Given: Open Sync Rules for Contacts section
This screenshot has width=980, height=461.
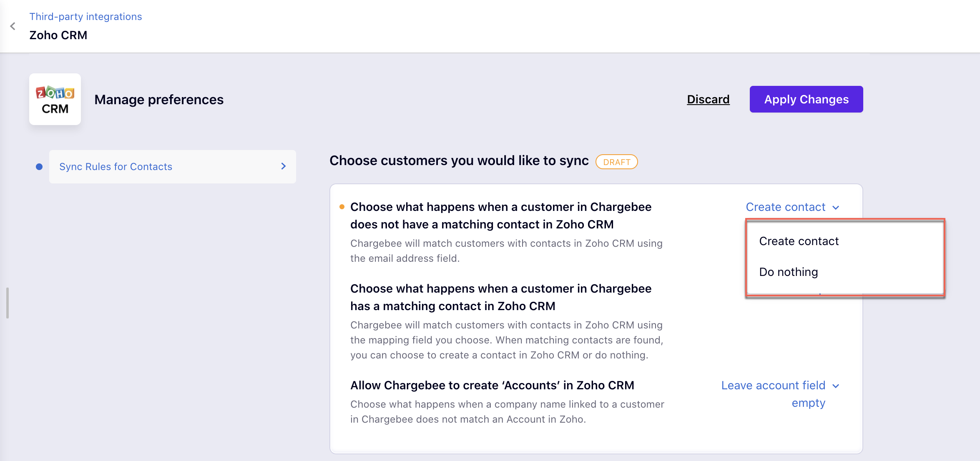Looking at the screenshot, I should click(x=116, y=167).
